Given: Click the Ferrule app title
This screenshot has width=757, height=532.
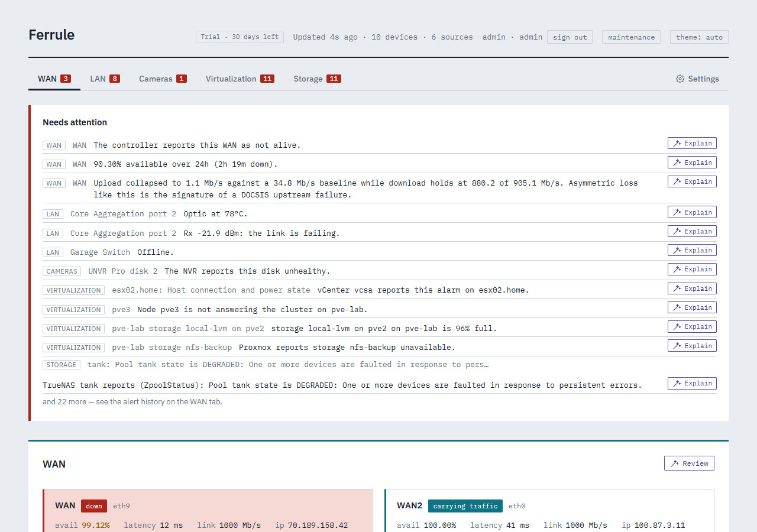Looking at the screenshot, I should click(x=51, y=35).
